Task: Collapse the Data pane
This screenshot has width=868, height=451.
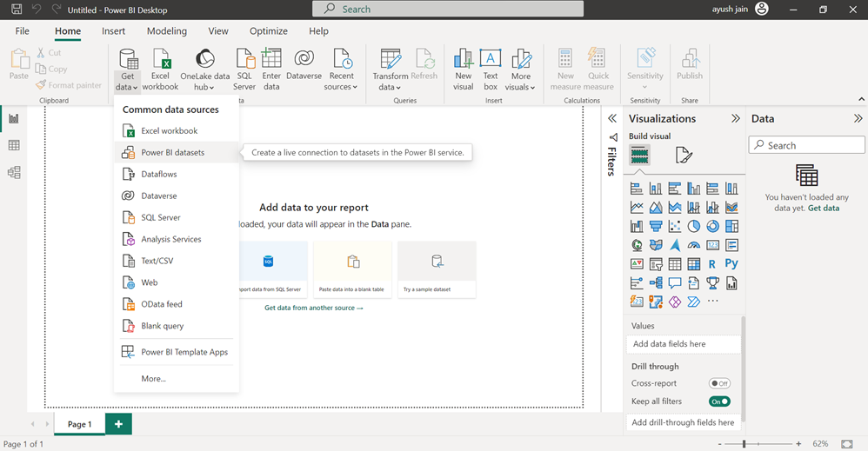Action: click(858, 118)
